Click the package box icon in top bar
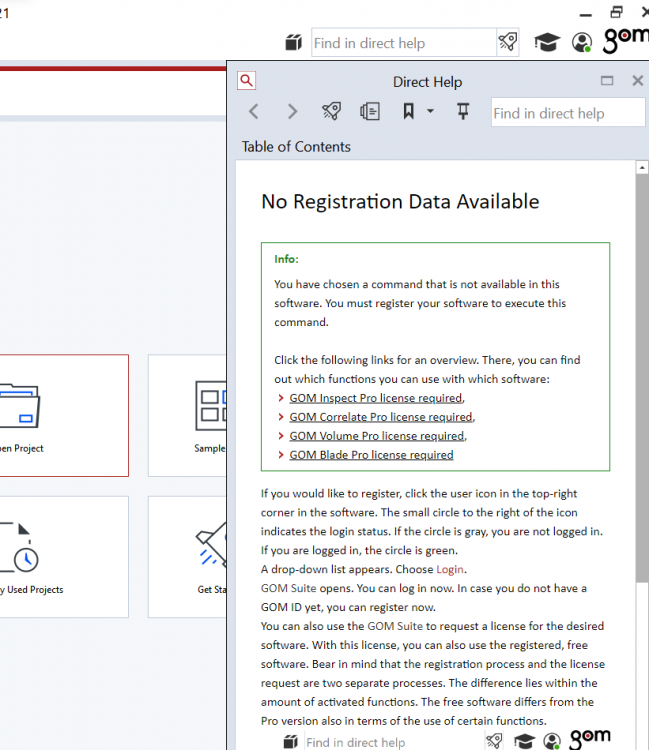The width and height of the screenshot is (649, 750). [293, 42]
